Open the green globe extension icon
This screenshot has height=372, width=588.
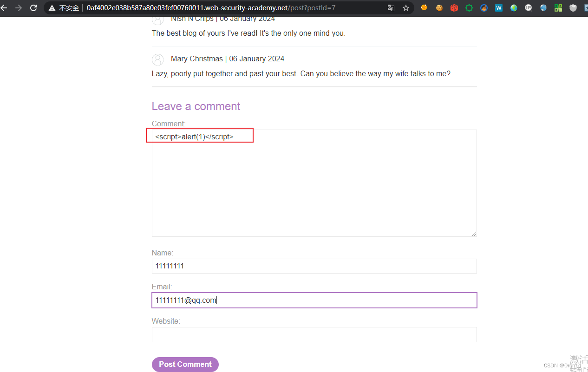click(514, 8)
